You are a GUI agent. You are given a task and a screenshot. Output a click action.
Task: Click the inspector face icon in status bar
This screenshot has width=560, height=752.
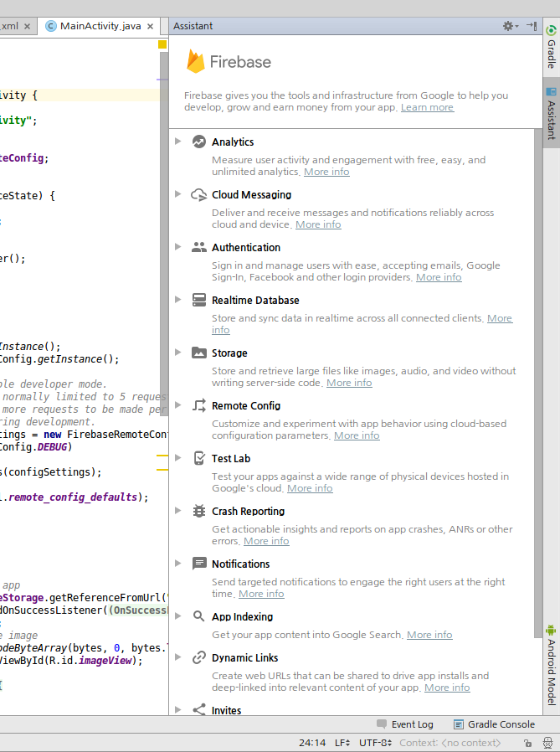tap(547, 743)
